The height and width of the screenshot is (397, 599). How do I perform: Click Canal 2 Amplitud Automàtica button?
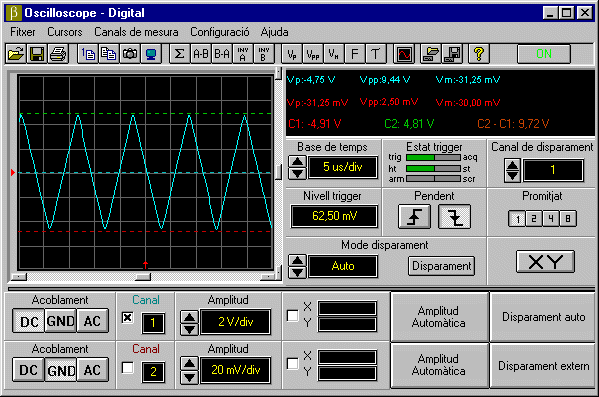[439, 365]
